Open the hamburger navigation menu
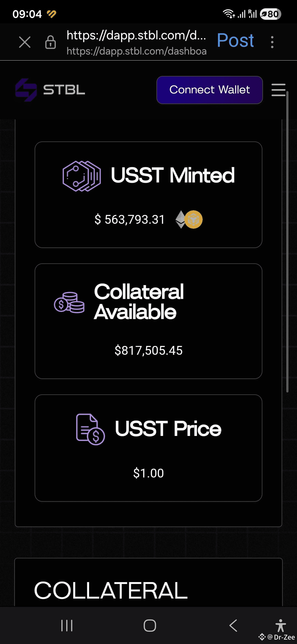The image size is (297, 644). (278, 90)
